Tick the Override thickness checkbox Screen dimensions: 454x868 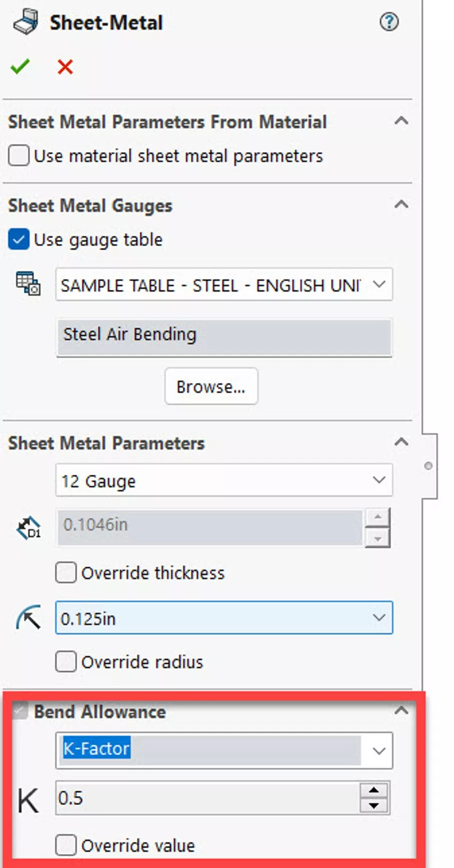[x=66, y=572]
